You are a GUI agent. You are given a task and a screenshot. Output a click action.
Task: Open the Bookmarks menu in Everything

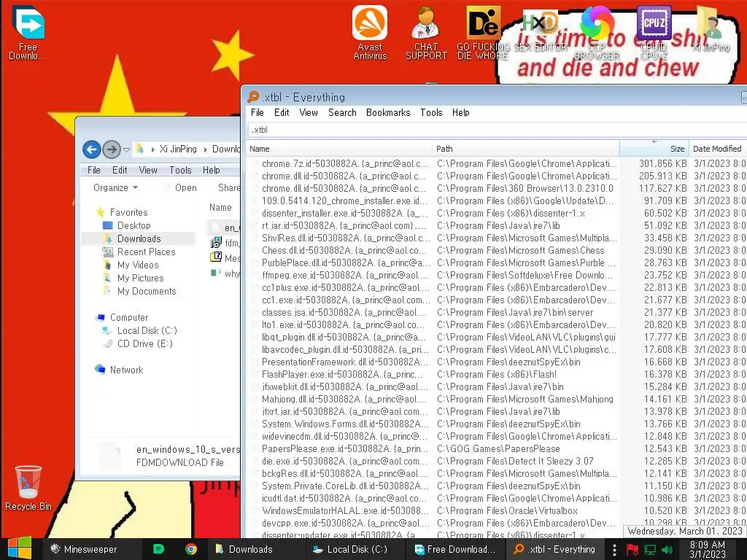pyautogui.click(x=388, y=112)
